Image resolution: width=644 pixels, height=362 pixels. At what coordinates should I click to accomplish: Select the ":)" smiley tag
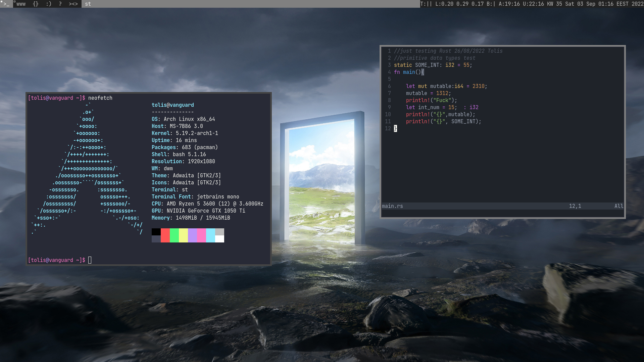pyautogui.click(x=48, y=4)
